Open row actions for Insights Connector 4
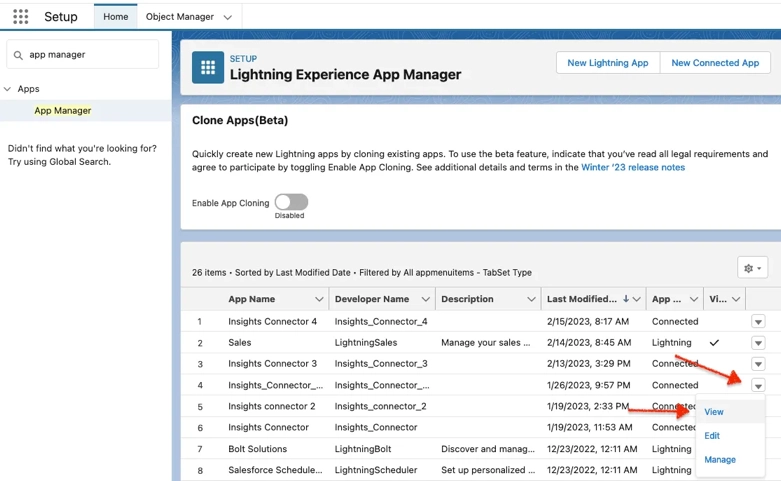Viewport: 781px width, 481px height. tap(758, 322)
